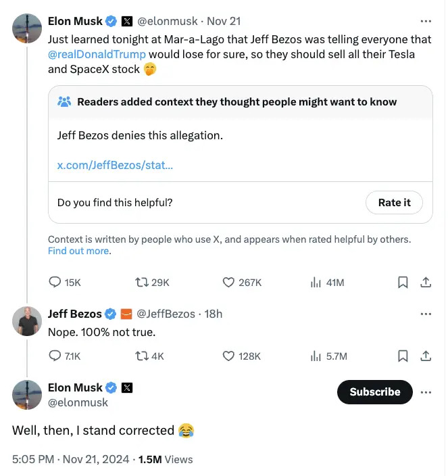Reply to Elon Musk's Mar-a-Lago post
This screenshot has height=476, width=448.
[55, 283]
